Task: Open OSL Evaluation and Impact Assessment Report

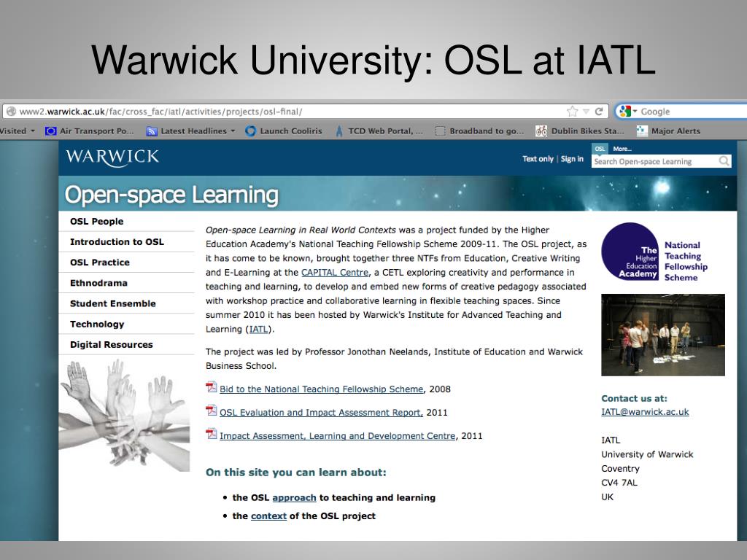Action: coord(321,413)
